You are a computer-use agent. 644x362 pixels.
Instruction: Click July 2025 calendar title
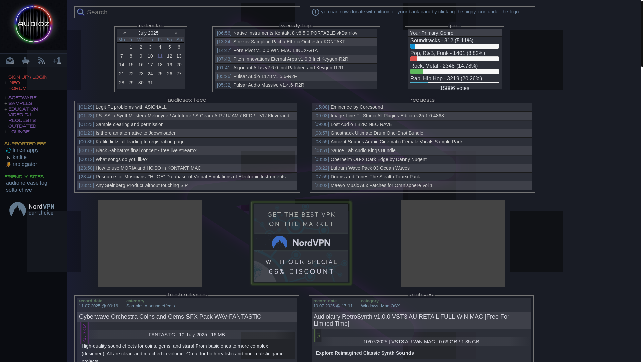coord(148,33)
